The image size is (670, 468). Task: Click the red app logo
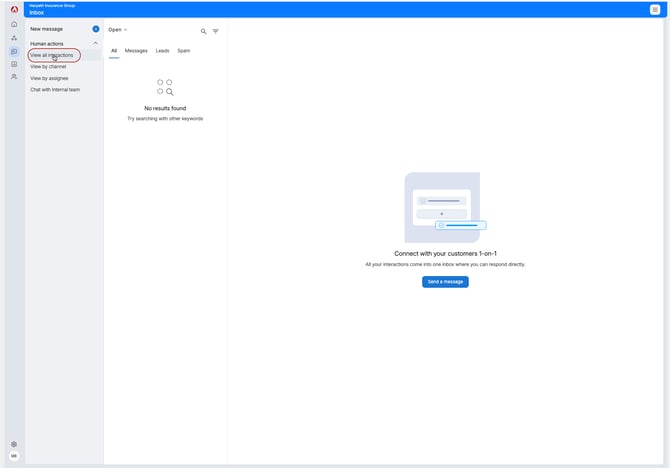tap(14, 9)
